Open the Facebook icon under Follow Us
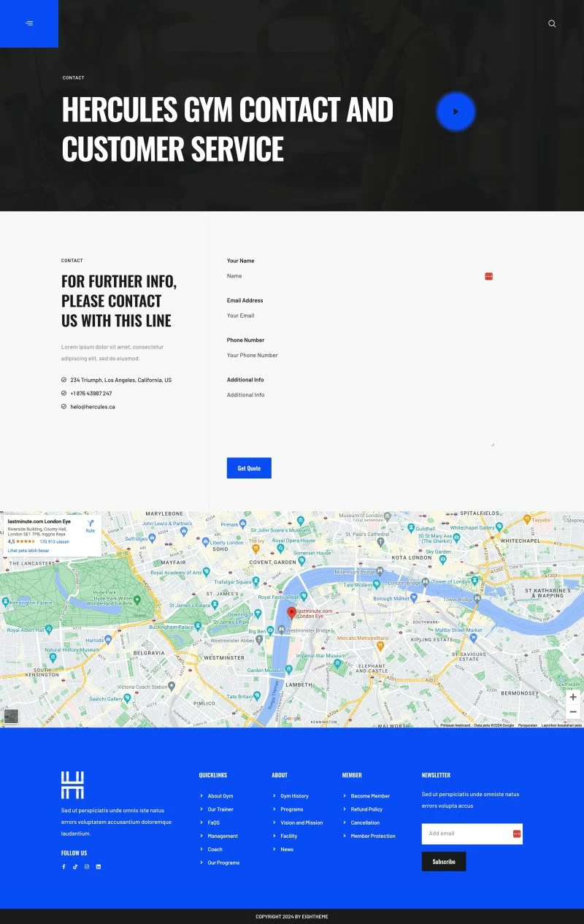The width and height of the screenshot is (584, 924). [64, 866]
